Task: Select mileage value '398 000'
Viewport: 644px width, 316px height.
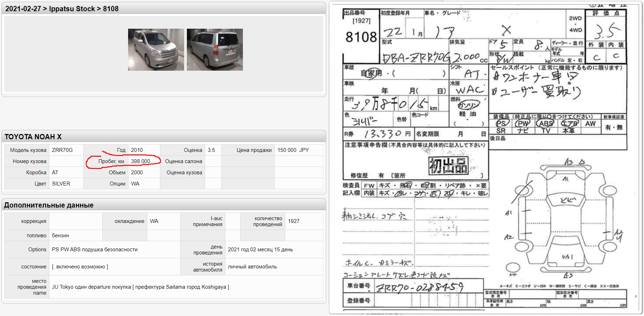Action: pyautogui.click(x=140, y=161)
